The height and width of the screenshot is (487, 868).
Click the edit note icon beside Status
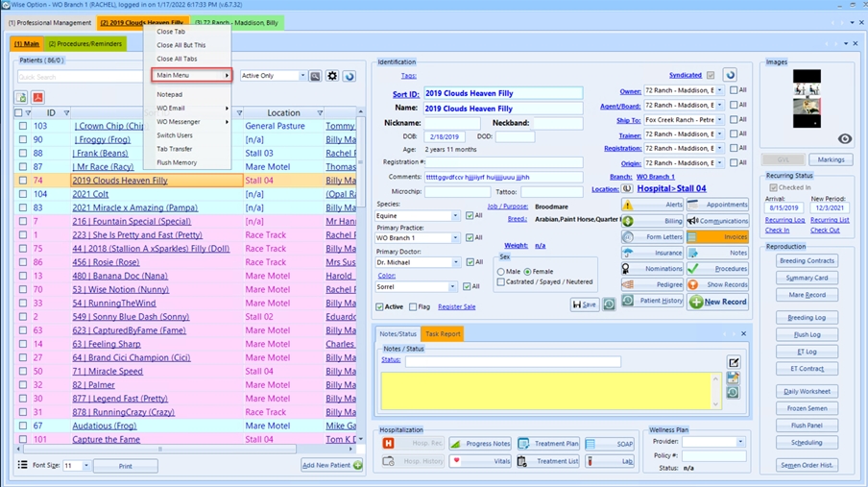[734, 362]
